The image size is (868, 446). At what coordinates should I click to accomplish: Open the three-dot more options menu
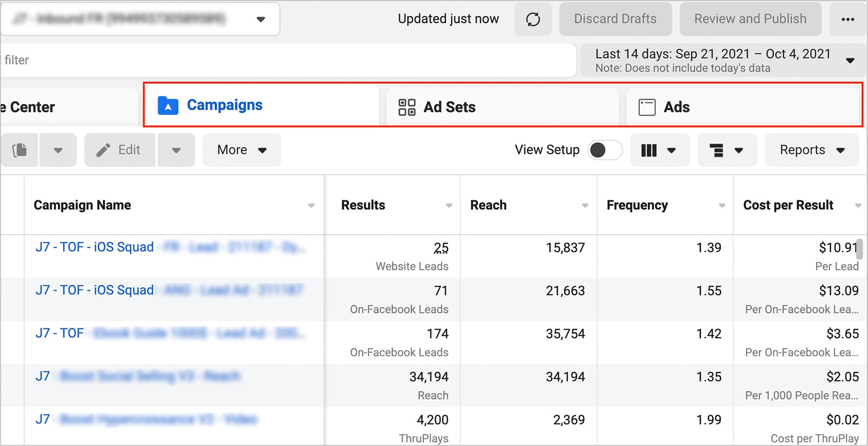[848, 19]
